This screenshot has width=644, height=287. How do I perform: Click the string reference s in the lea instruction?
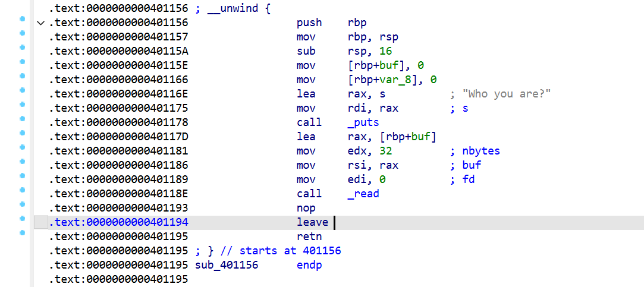coord(382,94)
